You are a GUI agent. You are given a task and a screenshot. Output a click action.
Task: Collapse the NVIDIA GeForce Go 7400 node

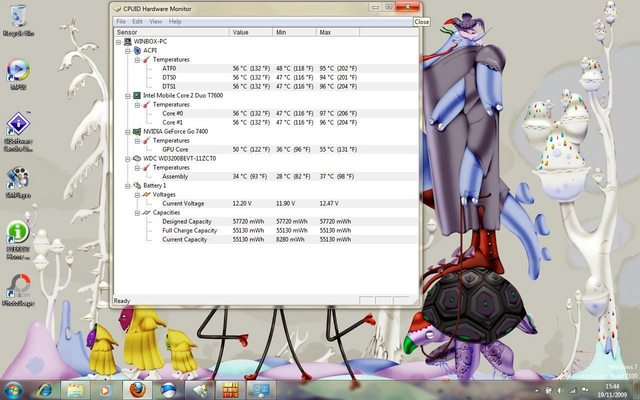(x=128, y=131)
